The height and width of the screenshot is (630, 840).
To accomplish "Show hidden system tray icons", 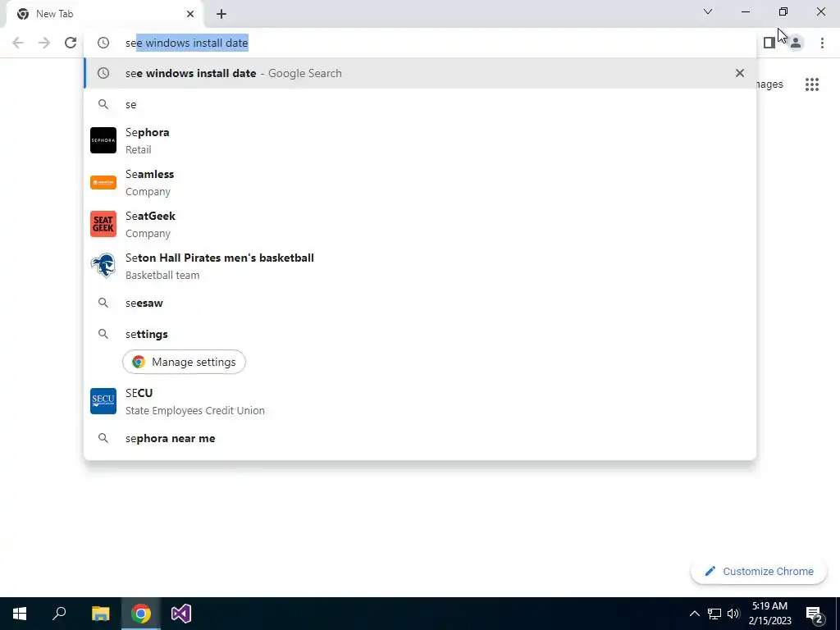I will (694, 614).
